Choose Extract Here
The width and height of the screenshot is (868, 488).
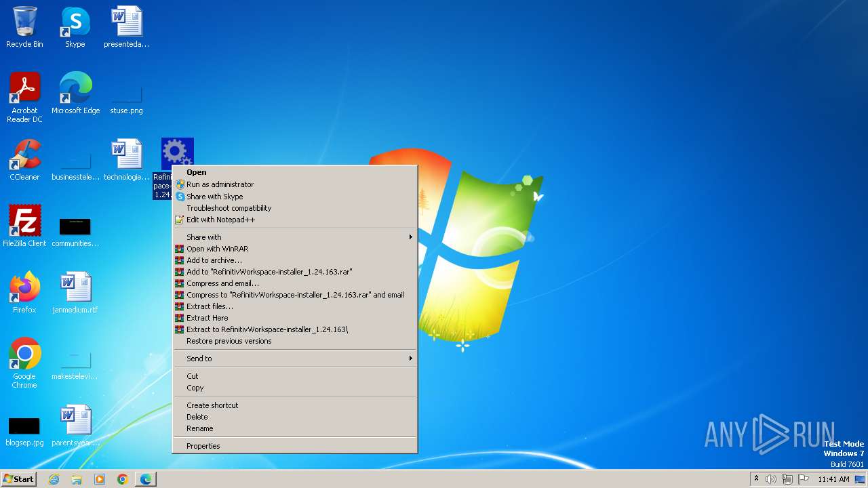click(295, 318)
